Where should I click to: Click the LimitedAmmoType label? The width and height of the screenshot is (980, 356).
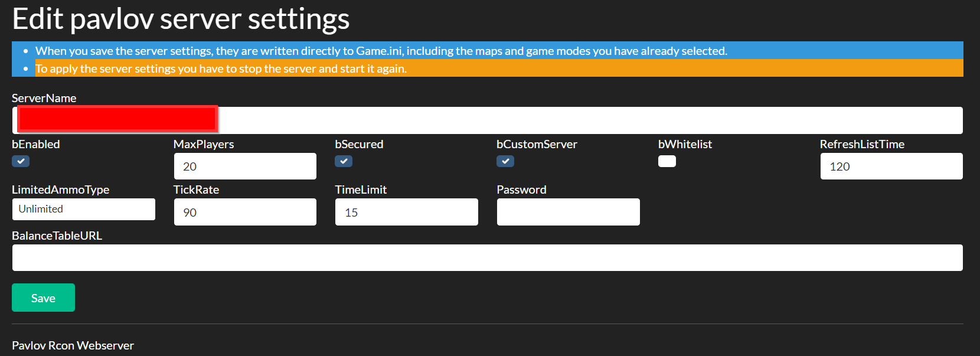[60, 190]
